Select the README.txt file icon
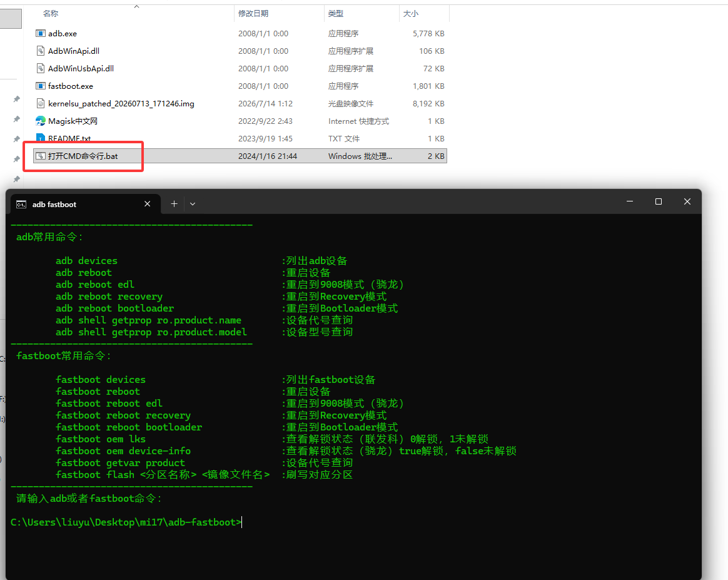The width and height of the screenshot is (728, 580). pyautogui.click(x=41, y=138)
